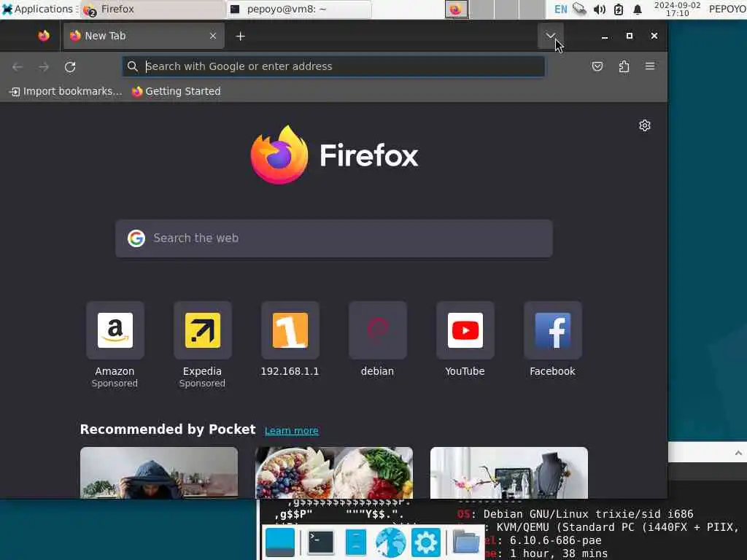Click the date and time clock

click(678, 9)
